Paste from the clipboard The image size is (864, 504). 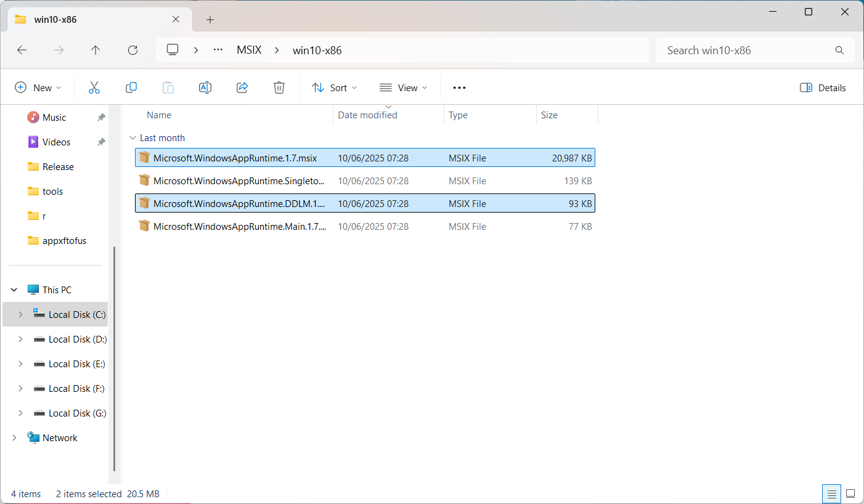(168, 87)
